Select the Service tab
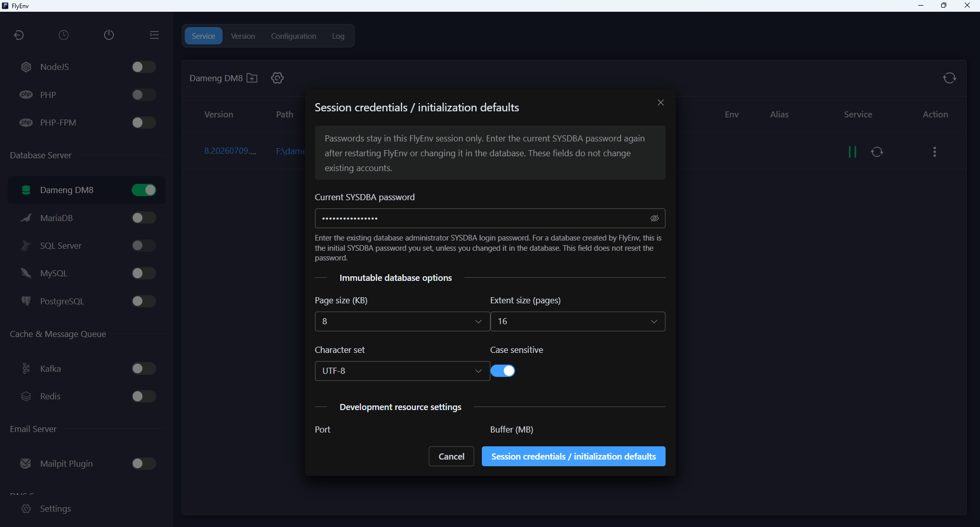 click(204, 36)
